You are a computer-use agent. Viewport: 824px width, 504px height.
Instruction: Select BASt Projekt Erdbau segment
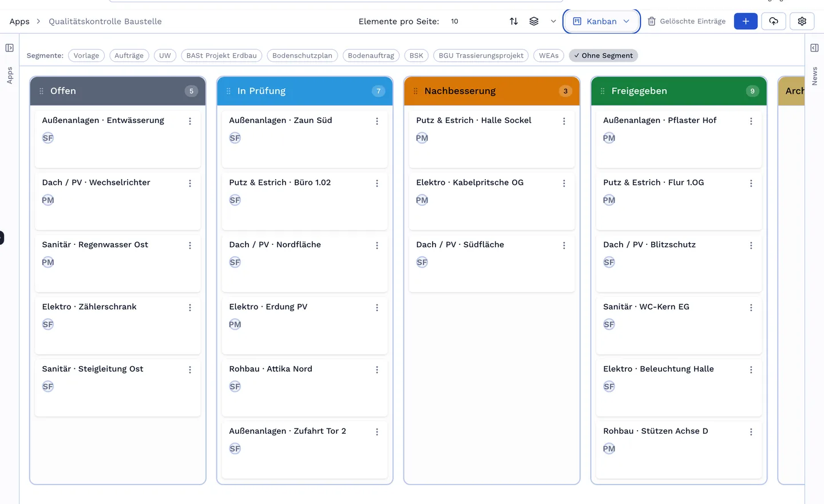coord(221,55)
